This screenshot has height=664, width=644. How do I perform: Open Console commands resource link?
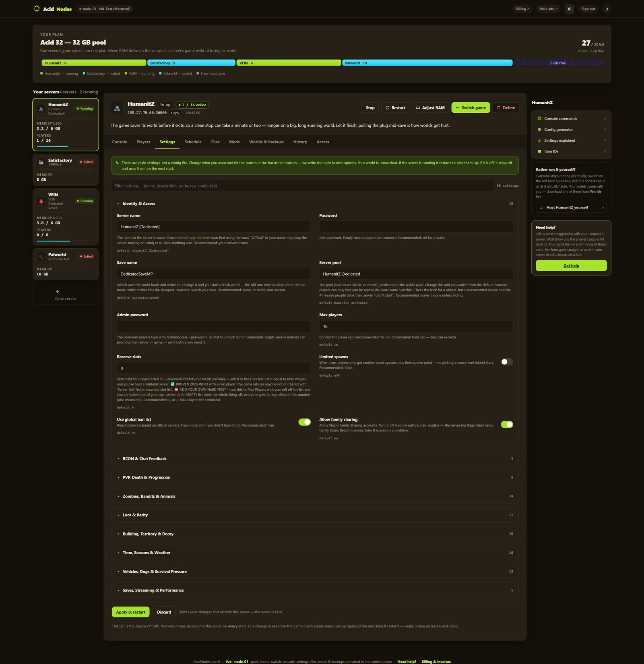point(571,119)
